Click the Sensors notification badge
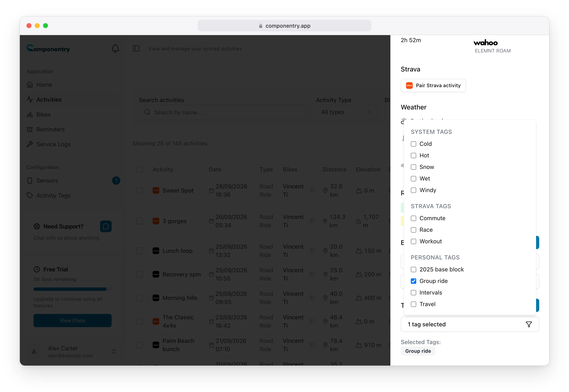Viewport: 569px width, 392px height. [x=116, y=181]
